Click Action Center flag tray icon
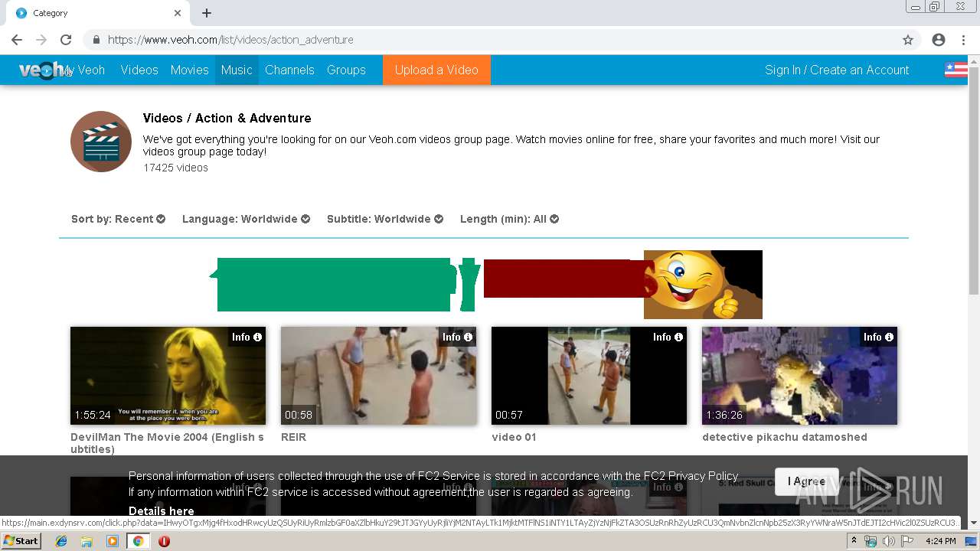The height and width of the screenshot is (551, 980). [x=906, y=541]
